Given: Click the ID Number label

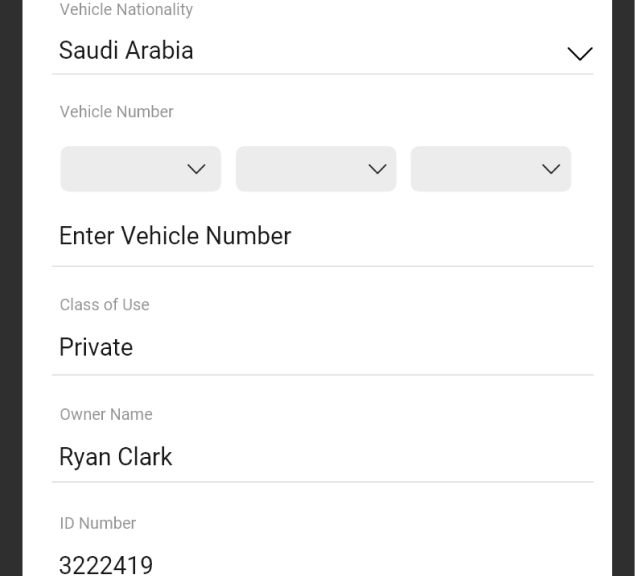Looking at the screenshot, I should [x=98, y=523].
